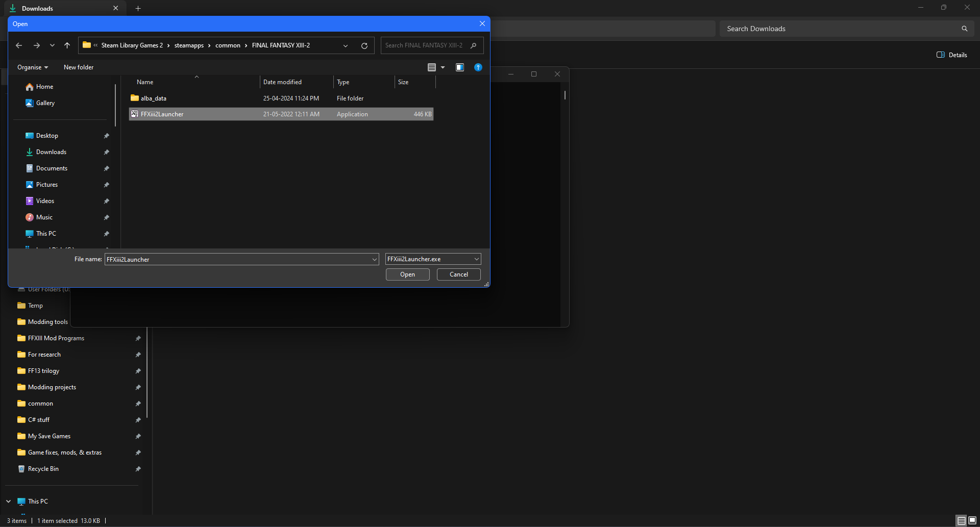The height and width of the screenshot is (527, 980).
Task: Open the Organise menu
Action: (33, 67)
